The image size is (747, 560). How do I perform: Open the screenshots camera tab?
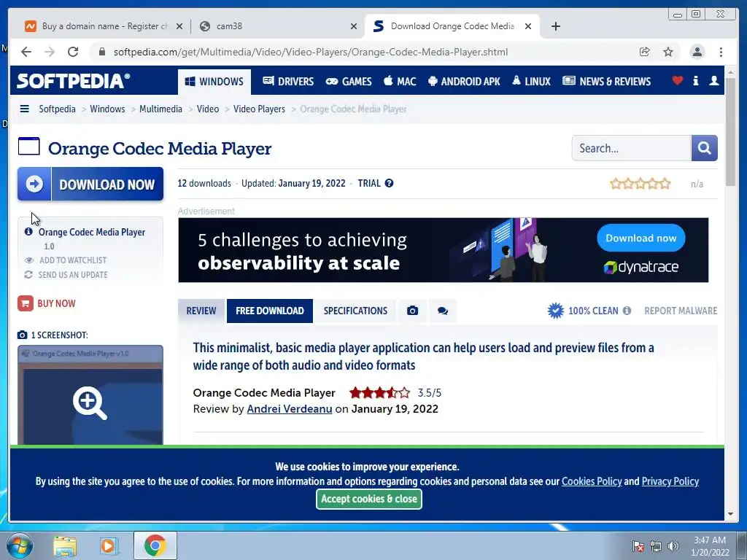[x=413, y=311]
